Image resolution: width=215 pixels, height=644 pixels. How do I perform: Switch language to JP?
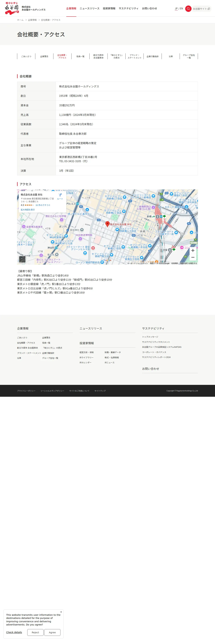coord(176,9)
